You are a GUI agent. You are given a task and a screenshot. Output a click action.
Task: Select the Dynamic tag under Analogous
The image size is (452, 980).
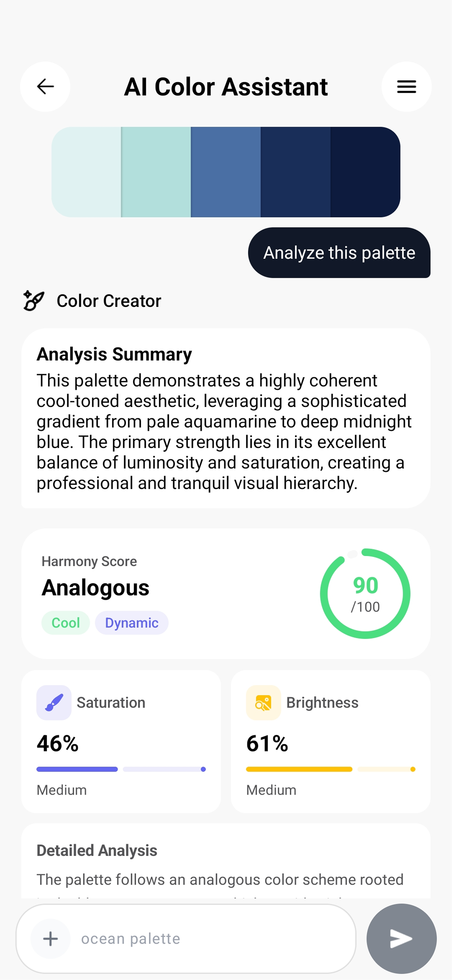pyautogui.click(x=131, y=623)
